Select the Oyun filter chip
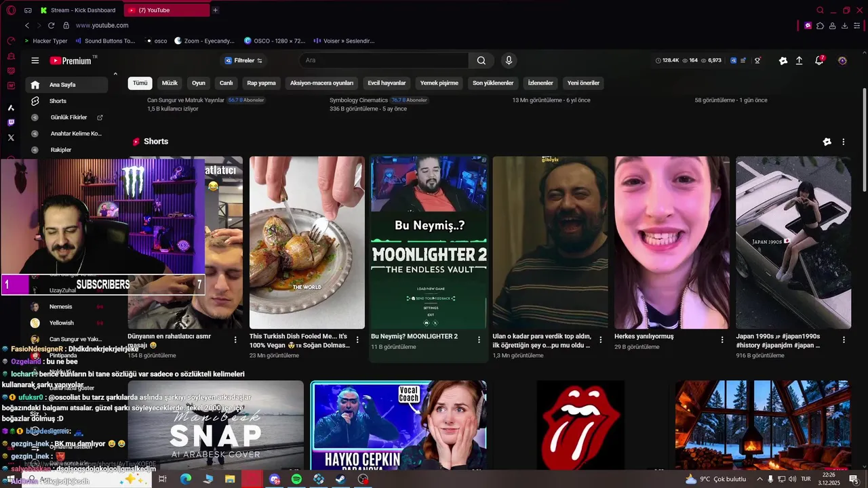868x488 pixels. [x=199, y=83]
